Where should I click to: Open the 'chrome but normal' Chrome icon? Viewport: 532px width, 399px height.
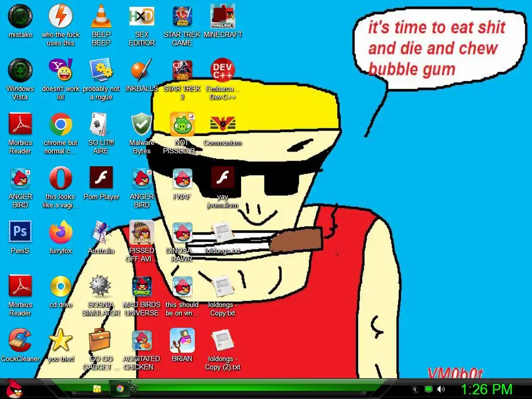(x=60, y=125)
